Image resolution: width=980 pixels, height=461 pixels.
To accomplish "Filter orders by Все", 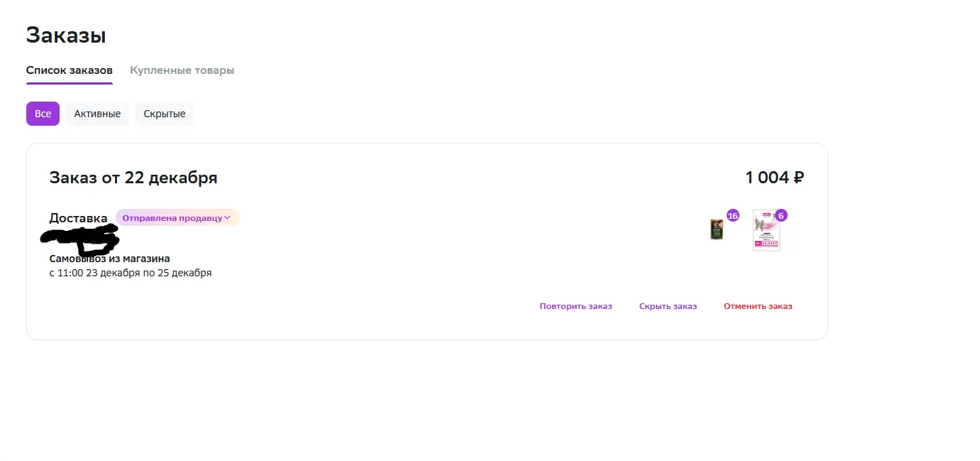I will pyautogui.click(x=43, y=114).
